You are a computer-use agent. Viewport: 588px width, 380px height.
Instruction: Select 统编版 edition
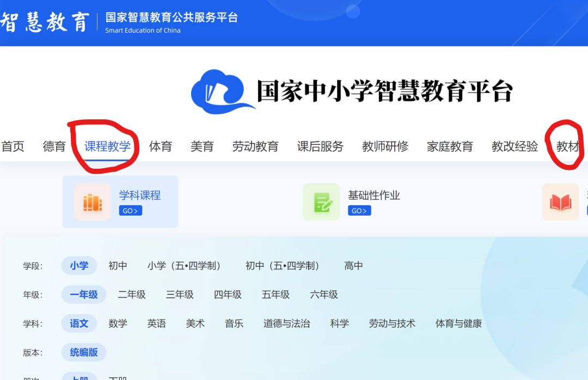pyautogui.click(x=84, y=353)
